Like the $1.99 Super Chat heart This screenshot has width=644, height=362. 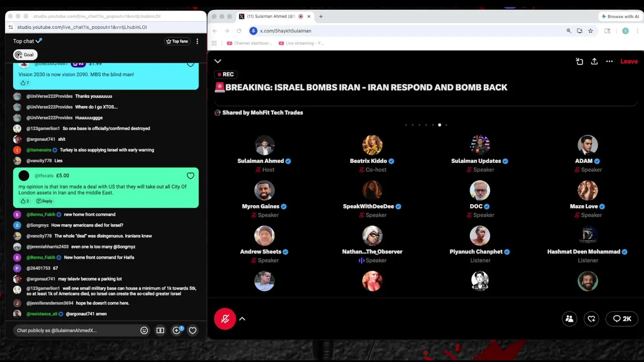tap(191, 64)
